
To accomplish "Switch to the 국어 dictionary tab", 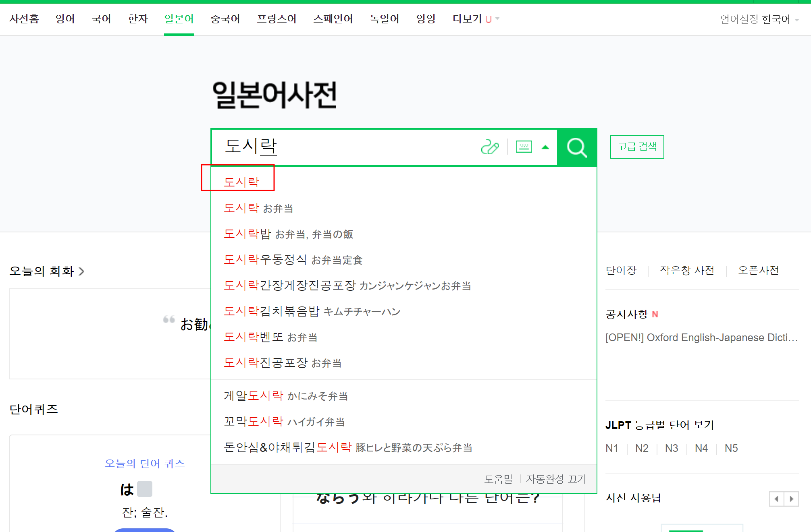I will (x=101, y=19).
